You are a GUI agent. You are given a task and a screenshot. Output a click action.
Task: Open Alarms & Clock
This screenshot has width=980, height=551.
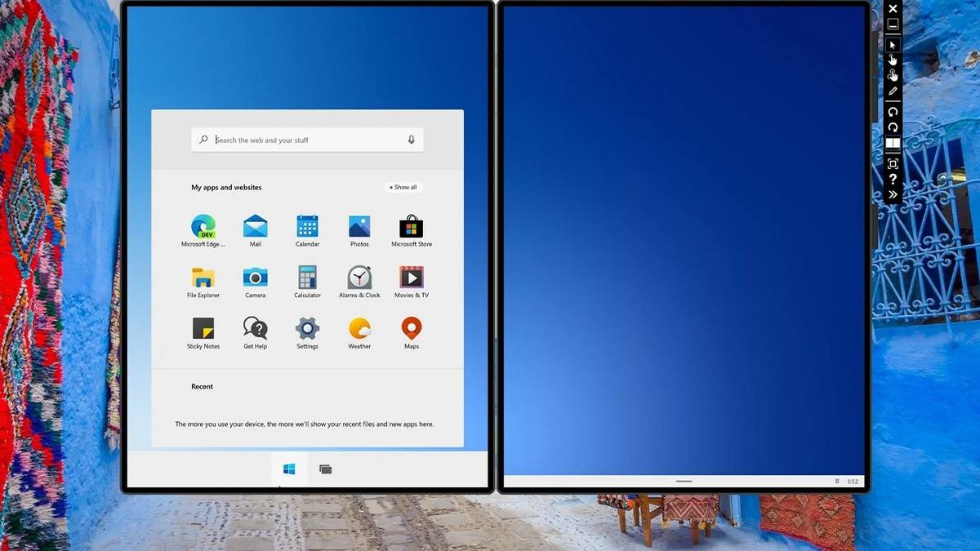pyautogui.click(x=359, y=278)
